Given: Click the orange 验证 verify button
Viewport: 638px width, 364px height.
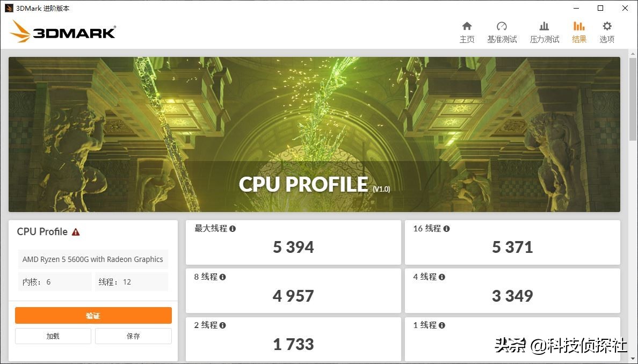Looking at the screenshot, I should coord(92,316).
